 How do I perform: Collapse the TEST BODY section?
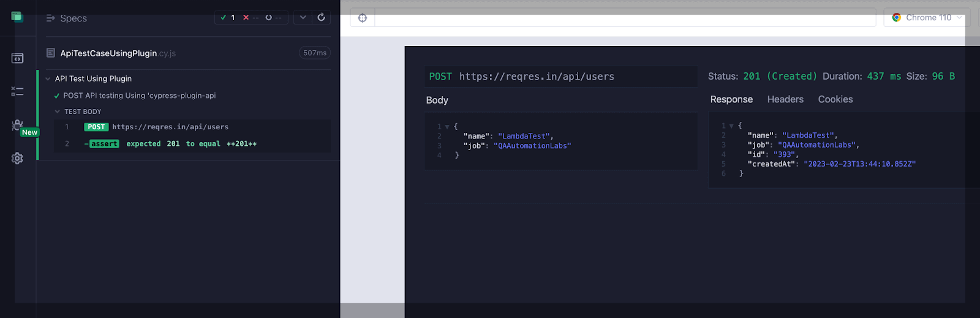(x=58, y=112)
